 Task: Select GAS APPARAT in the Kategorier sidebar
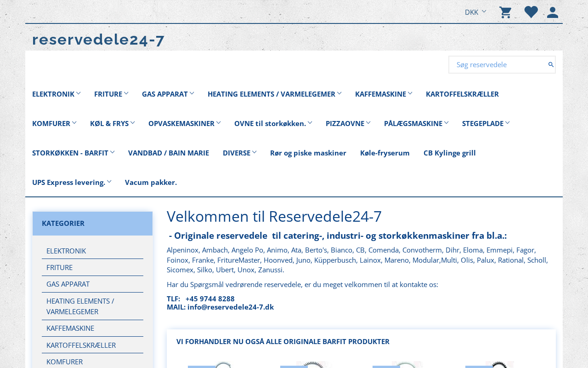[x=92, y=284]
